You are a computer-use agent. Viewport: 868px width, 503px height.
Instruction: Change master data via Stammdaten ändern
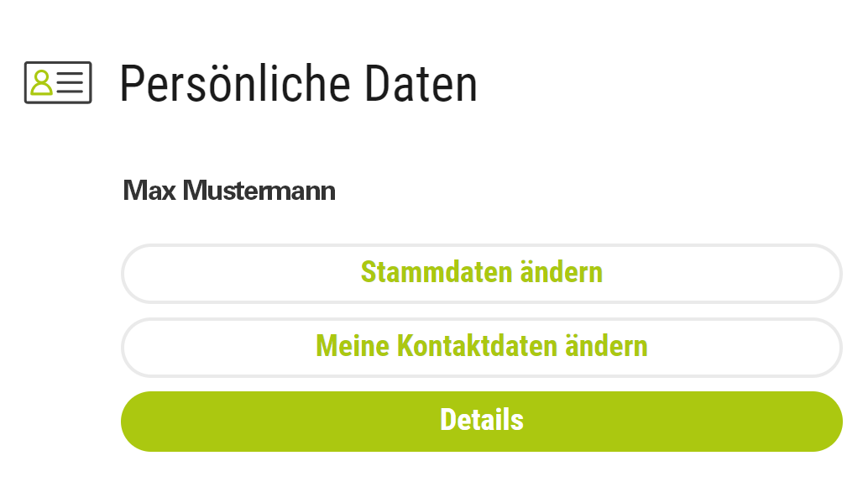pyautogui.click(x=481, y=273)
